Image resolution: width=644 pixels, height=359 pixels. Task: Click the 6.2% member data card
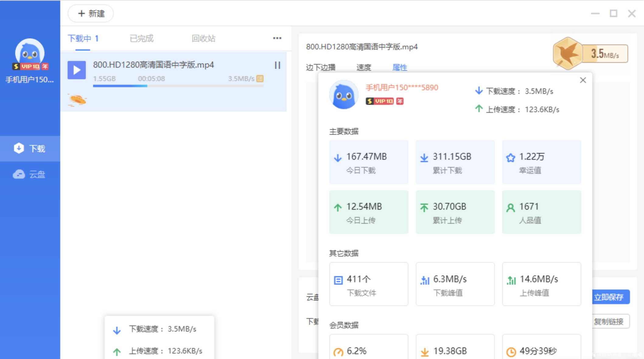click(369, 347)
